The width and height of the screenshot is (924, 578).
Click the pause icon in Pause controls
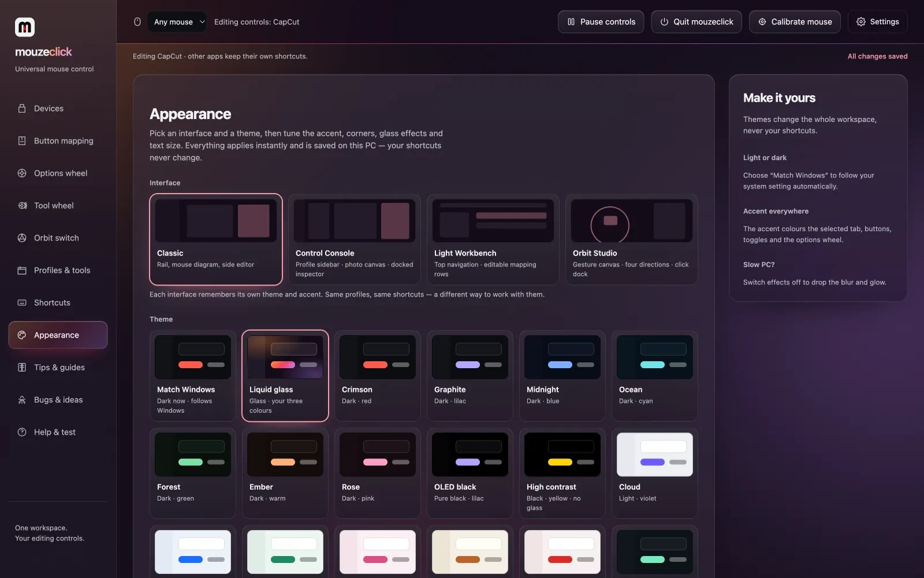(571, 22)
